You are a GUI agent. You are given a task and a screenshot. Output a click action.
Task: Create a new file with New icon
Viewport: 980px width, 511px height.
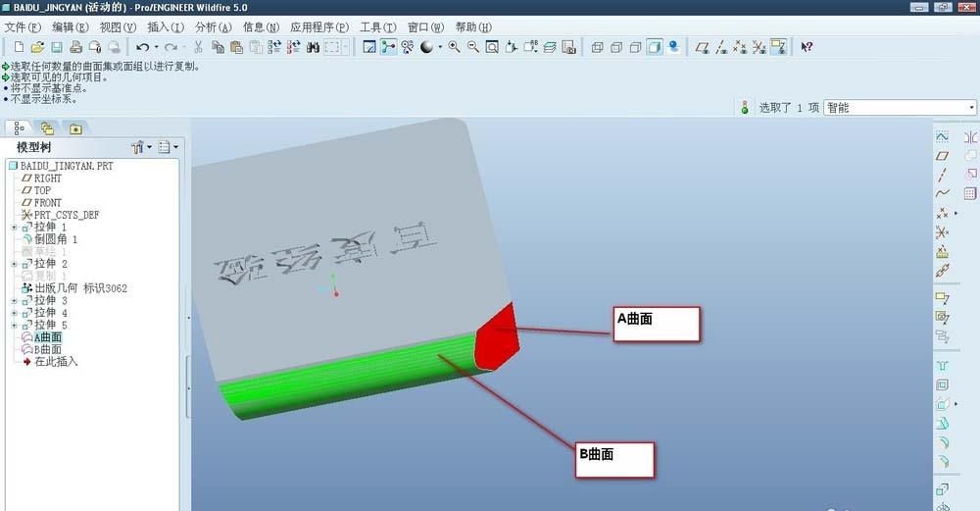[19, 47]
